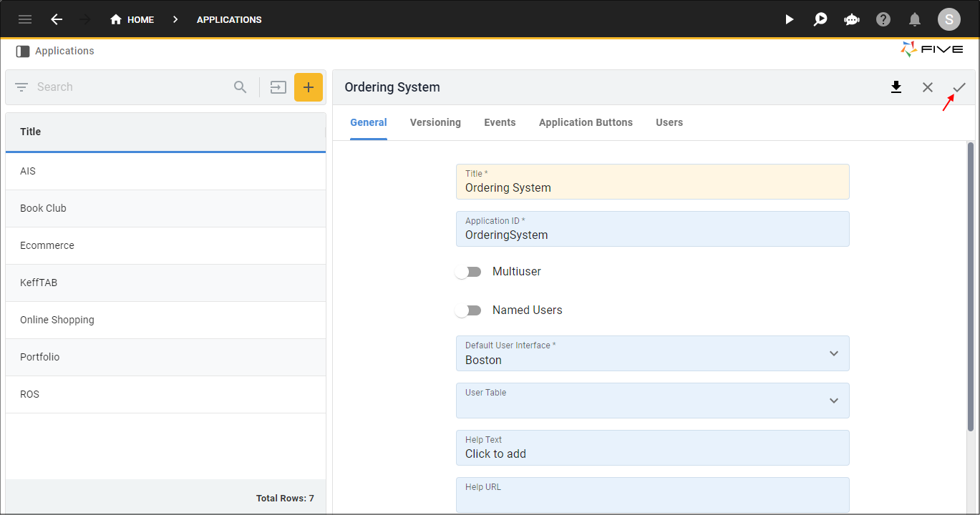The image size is (980, 515).
Task: Click HOME in the breadcrumb
Action: point(140,19)
